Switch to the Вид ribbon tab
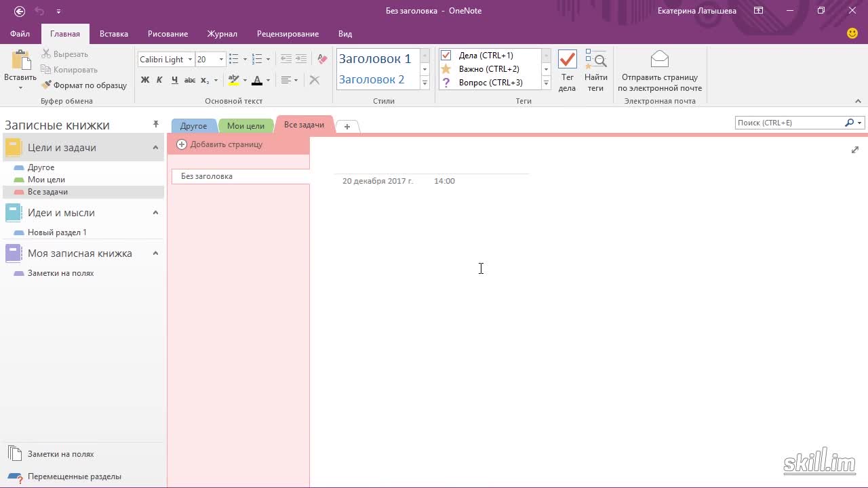This screenshot has height=488, width=868. pos(345,34)
